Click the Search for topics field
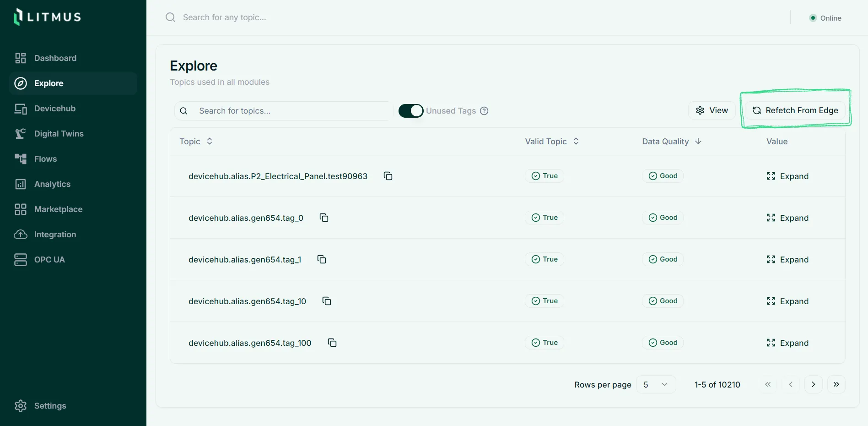868x426 pixels. [x=284, y=111]
